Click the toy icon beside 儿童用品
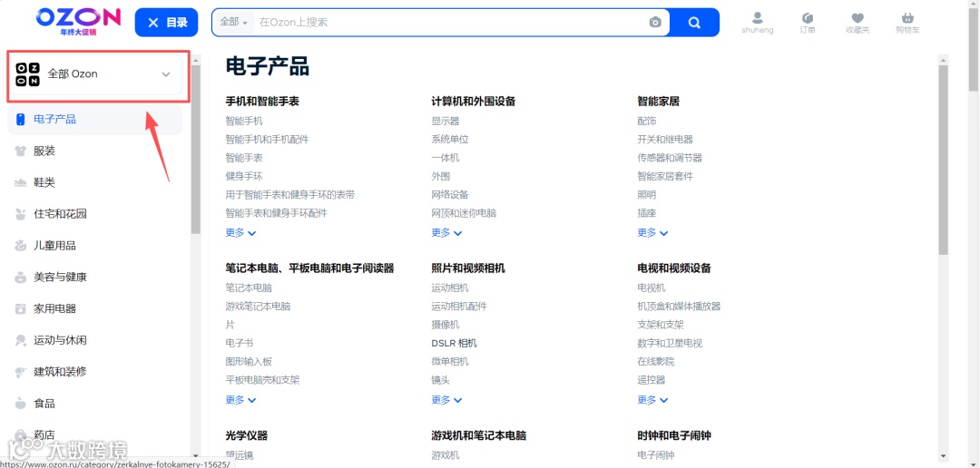980x468 pixels. pyautogui.click(x=21, y=246)
